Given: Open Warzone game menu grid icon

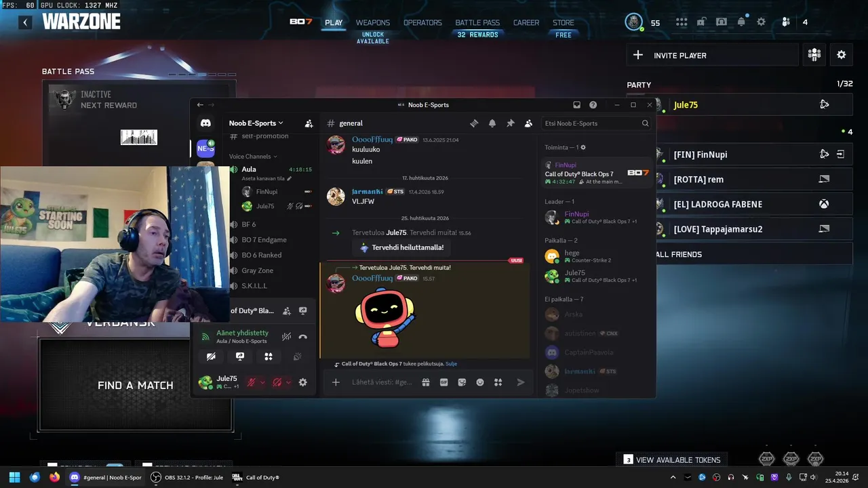Looking at the screenshot, I should [682, 22].
